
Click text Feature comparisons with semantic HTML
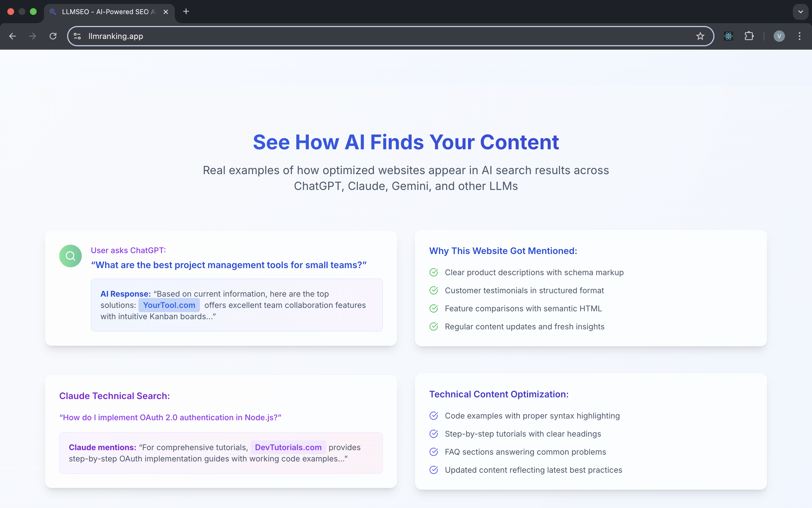pyautogui.click(x=523, y=308)
